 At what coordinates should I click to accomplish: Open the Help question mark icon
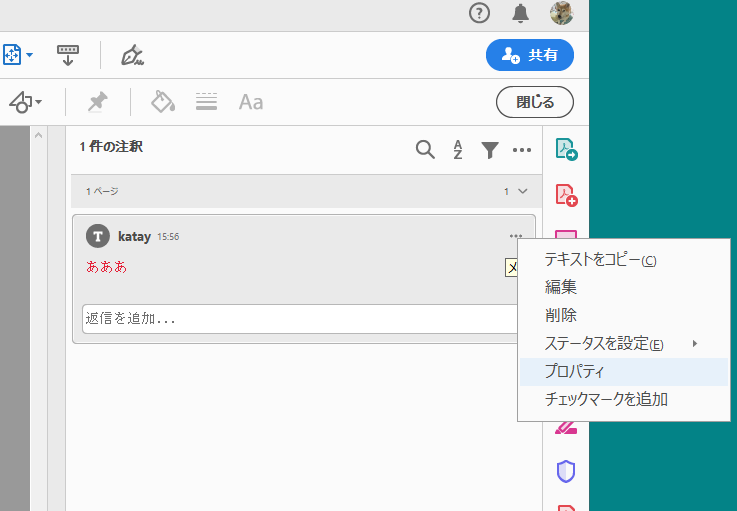(479, 13)
